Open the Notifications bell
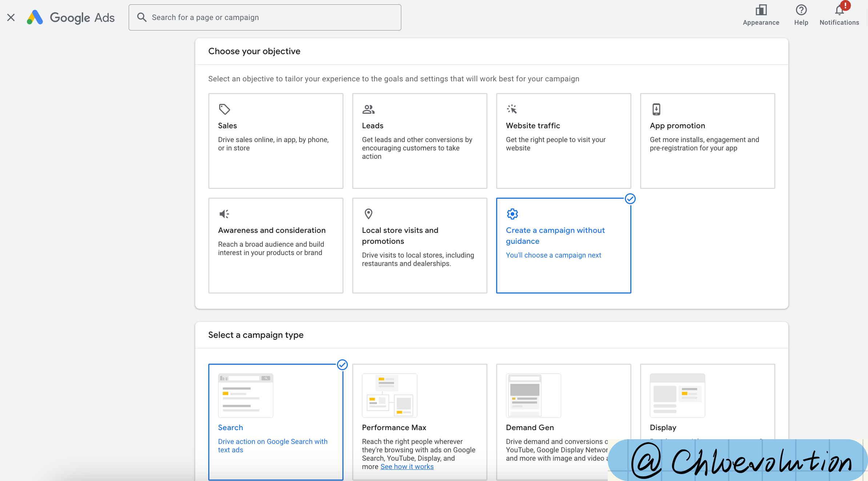Viewport: 868px width, 481px height. pyautogui.click(x=839, y=10)
